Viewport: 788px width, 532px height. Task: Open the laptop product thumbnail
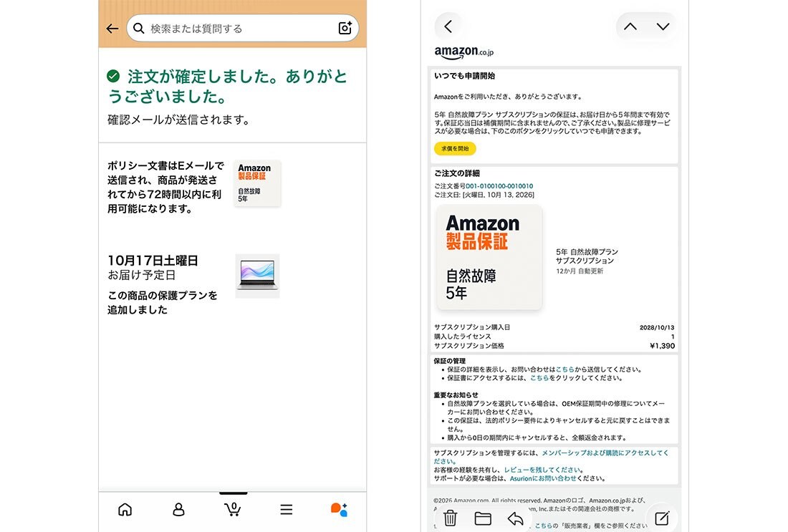pyautogui.click(x=257, y=276)
